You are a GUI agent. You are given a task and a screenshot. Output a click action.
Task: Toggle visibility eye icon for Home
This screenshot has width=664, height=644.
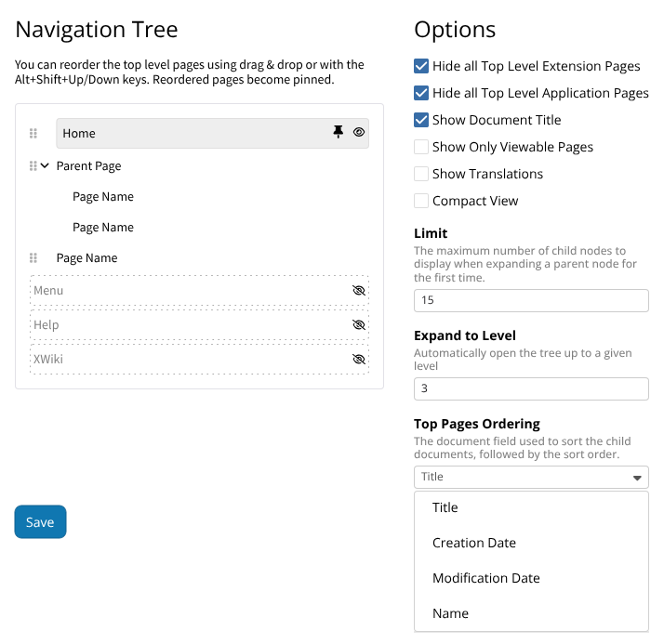pos(359,133)
